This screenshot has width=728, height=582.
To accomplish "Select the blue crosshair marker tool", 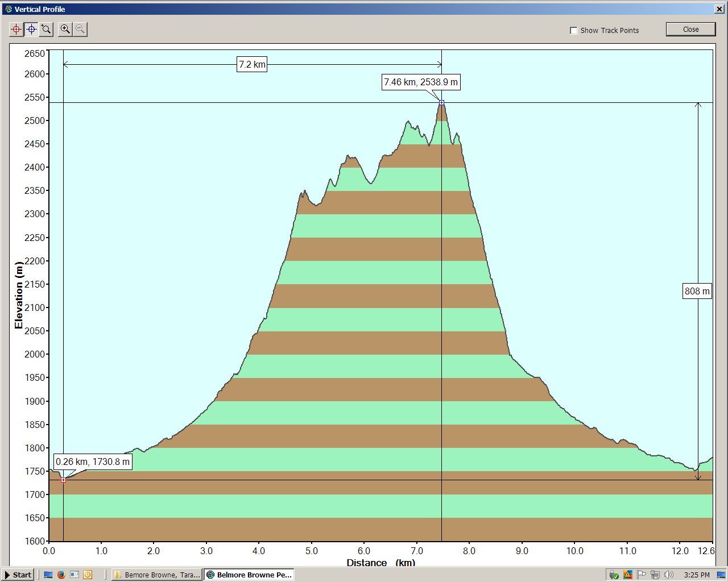I will [31, 29].
